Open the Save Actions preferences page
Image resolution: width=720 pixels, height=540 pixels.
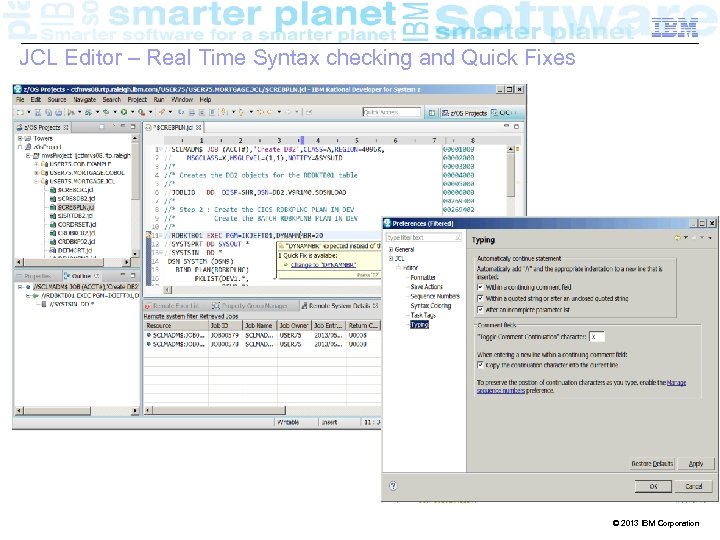pyautogui.click(x=426, y=287)
